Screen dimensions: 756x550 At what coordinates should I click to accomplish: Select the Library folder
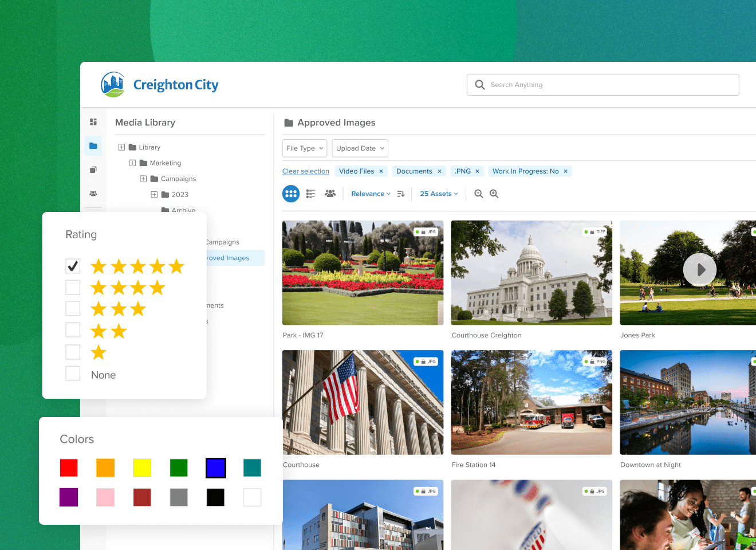click(x=144, y=147)
